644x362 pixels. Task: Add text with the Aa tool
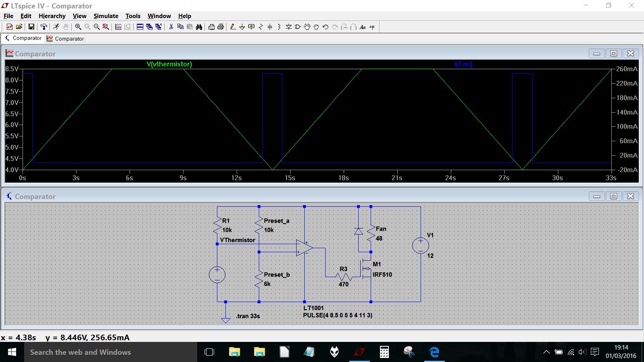[363, 27]
